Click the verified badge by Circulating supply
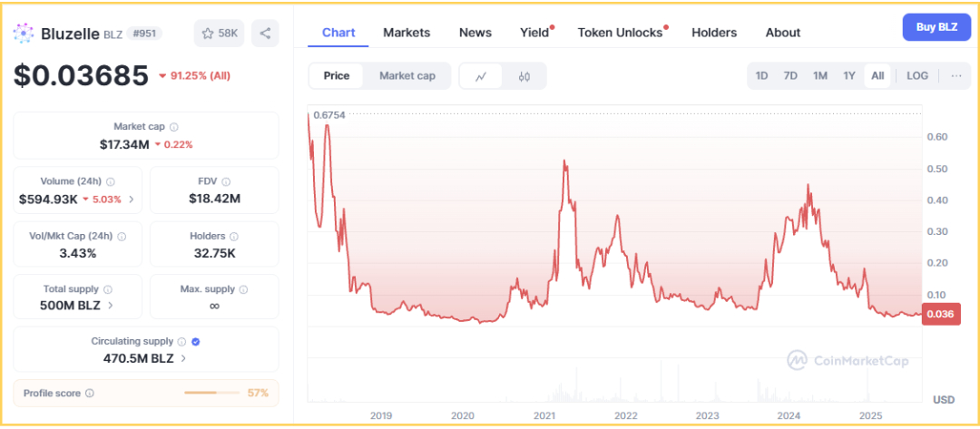 [196, 342]
